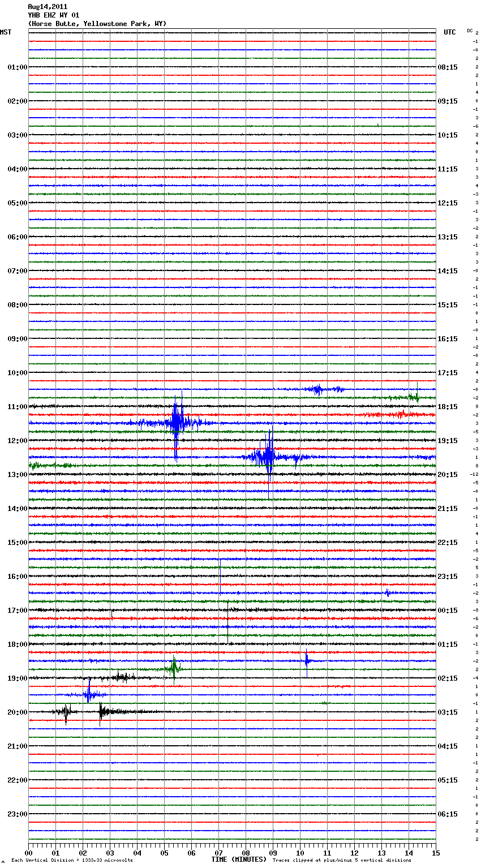481x868 pixels.
Task: Click the 20:00 MST time label
Action: click(17, 712)
